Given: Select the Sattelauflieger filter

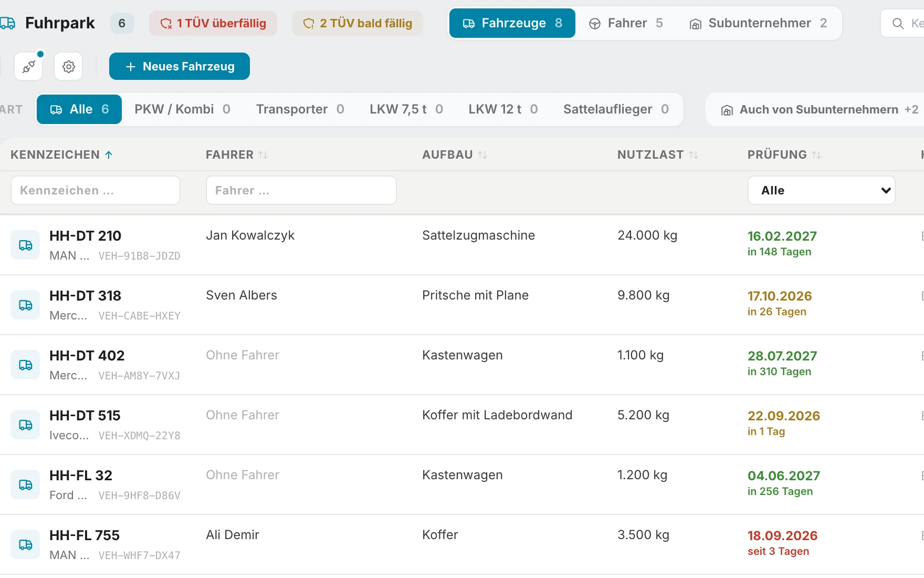Looking at the screenshot, I should coord(616,109).
